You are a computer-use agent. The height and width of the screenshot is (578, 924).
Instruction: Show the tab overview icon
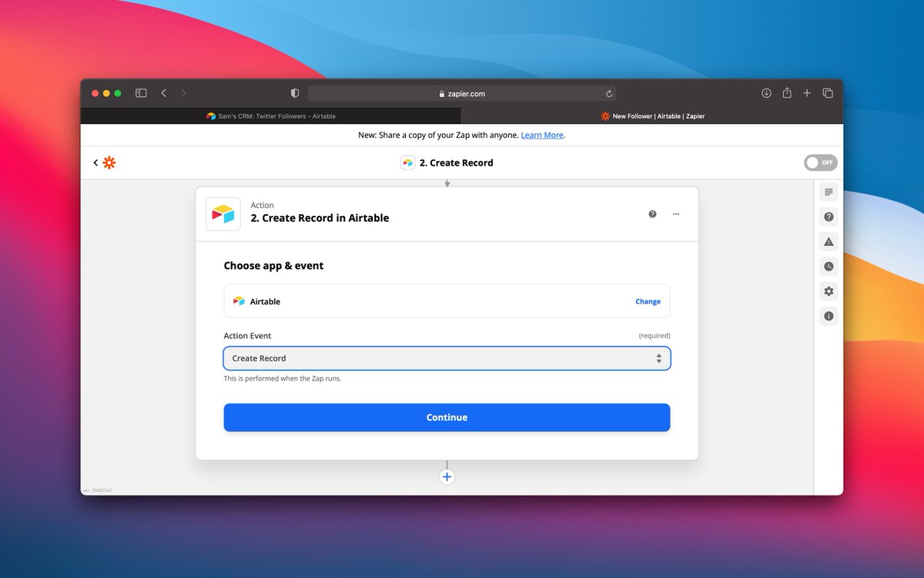pyautogui.click(x=828, y=93)
